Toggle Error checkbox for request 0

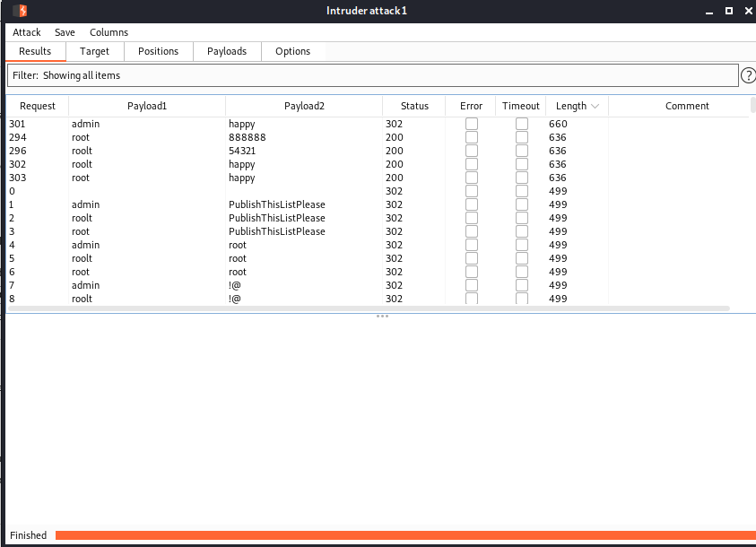(472, 191)
